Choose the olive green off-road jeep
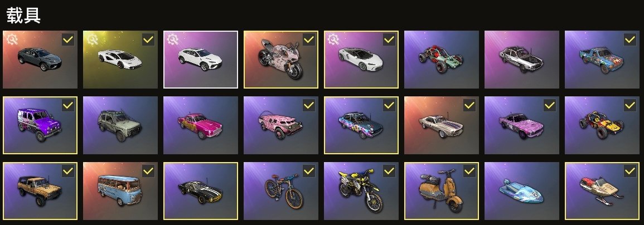The height and width of the screenshot is (225, 644). (x=120, y=125)
